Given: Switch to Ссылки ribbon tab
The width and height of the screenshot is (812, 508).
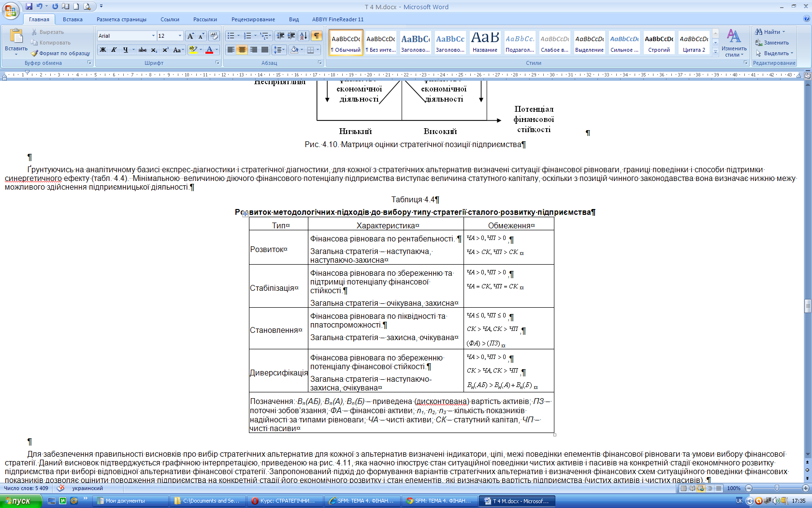Looking at the screenshot, I should coord(170,19).
